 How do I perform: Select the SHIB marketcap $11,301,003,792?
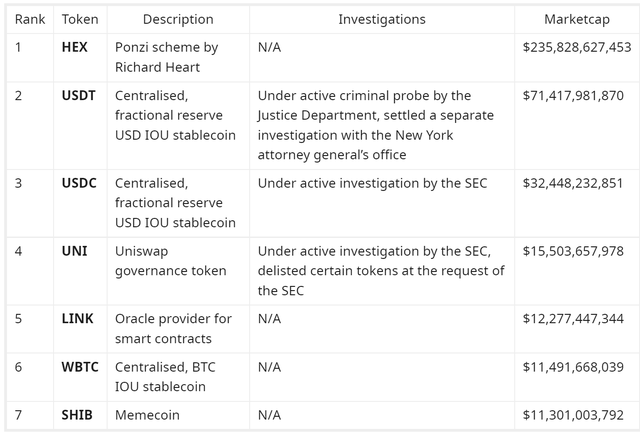pyautogui.click(x=573, y=415)
